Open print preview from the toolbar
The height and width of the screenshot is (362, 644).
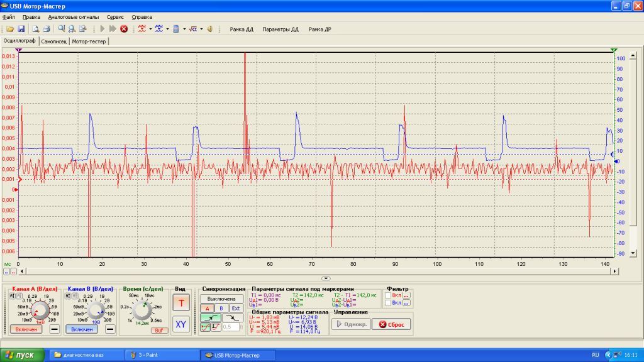36,29
